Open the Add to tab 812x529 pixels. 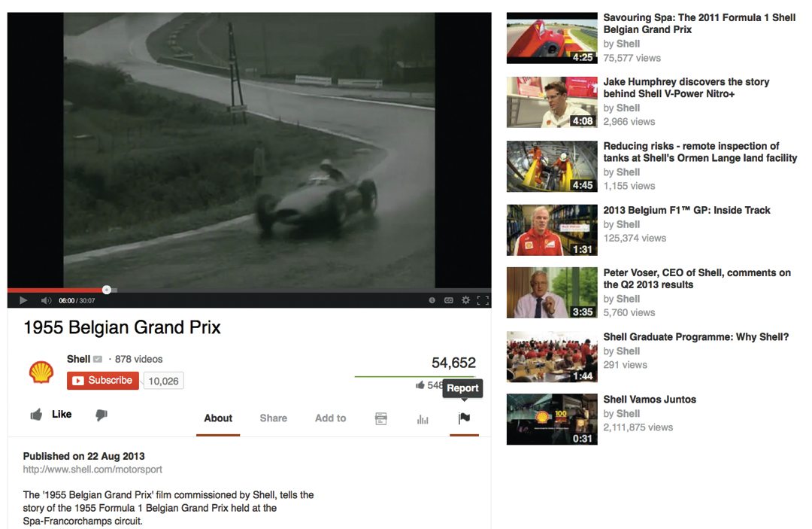(330, 418)
